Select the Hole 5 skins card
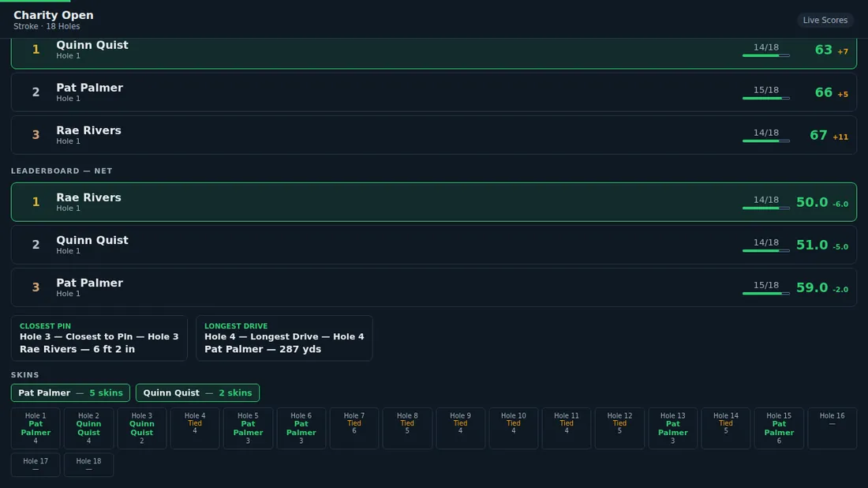 (248, 428)
